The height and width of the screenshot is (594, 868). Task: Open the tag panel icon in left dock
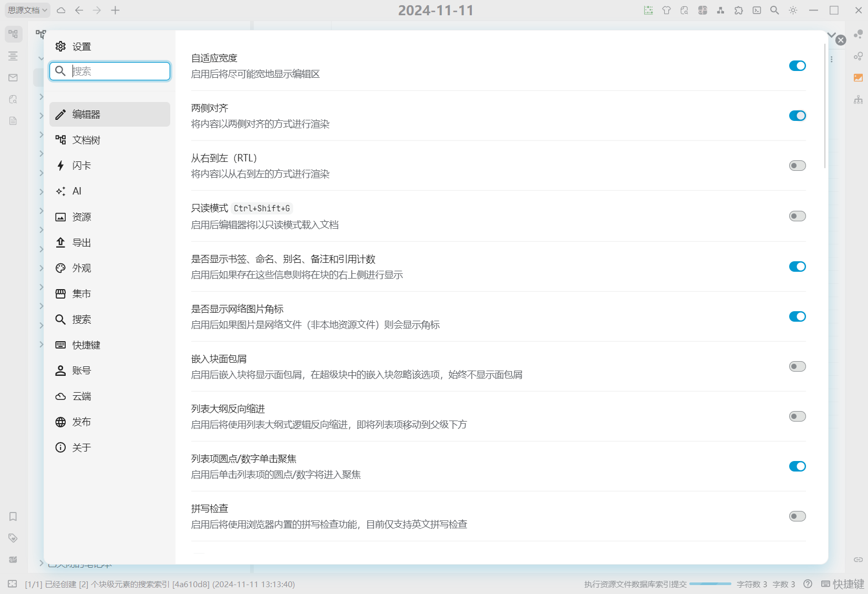(x=13, y=538)
